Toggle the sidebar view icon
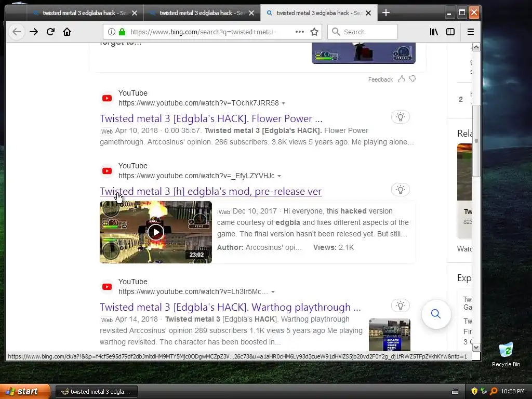Viewport: 532px width, 399px height. [x=450, y=32]
